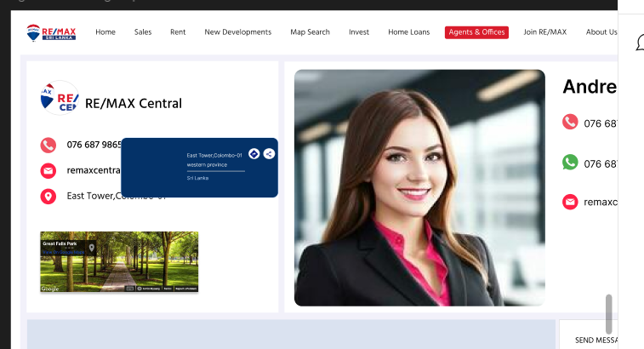
Task: Click the agent's phone icon
Action: (570, 122)
